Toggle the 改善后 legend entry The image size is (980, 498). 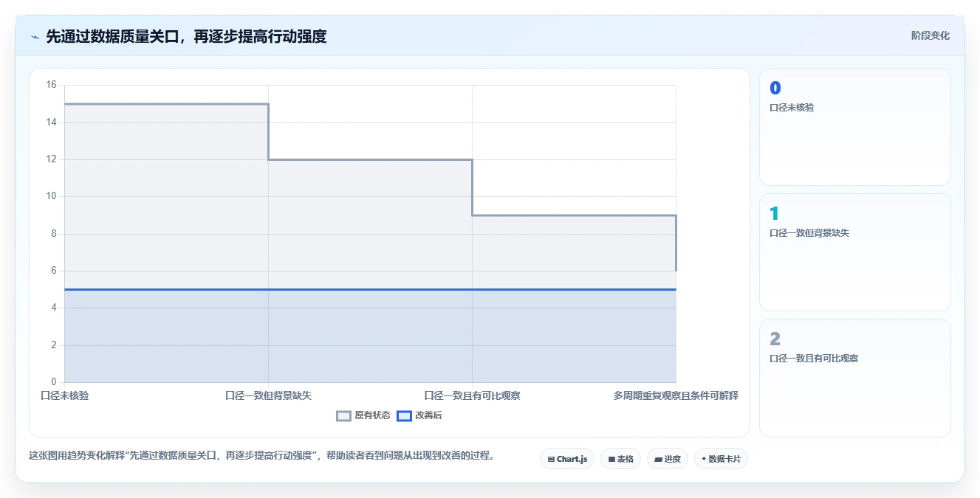point(419,415)
